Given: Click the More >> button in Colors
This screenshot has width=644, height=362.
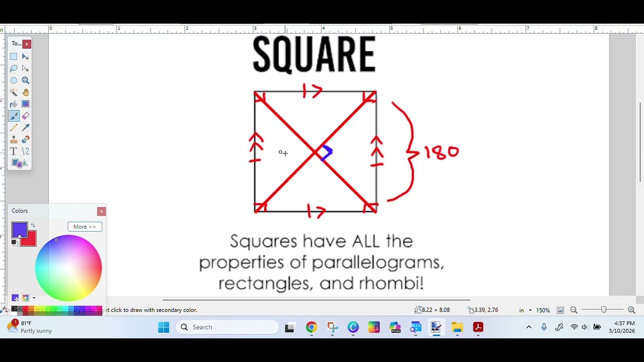Looking at the screenshot, I should click(x=85, y=227).
